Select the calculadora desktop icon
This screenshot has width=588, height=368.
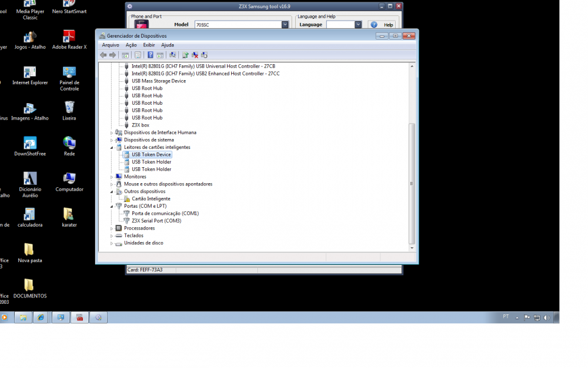pyautogui.click(x=30, y=217)
